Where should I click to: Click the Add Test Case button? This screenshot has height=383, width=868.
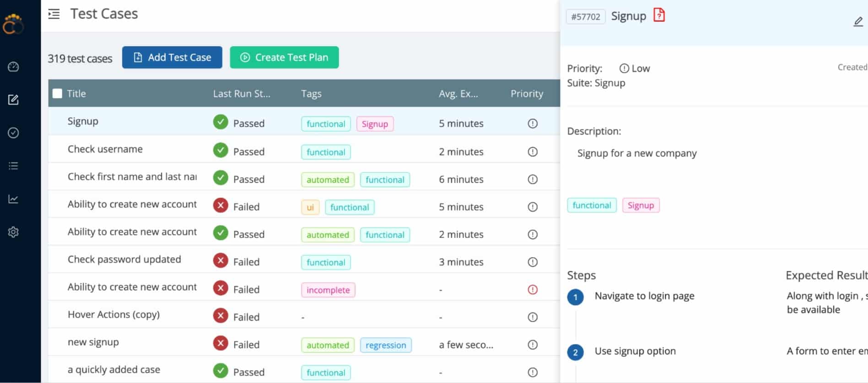[172, 57]
